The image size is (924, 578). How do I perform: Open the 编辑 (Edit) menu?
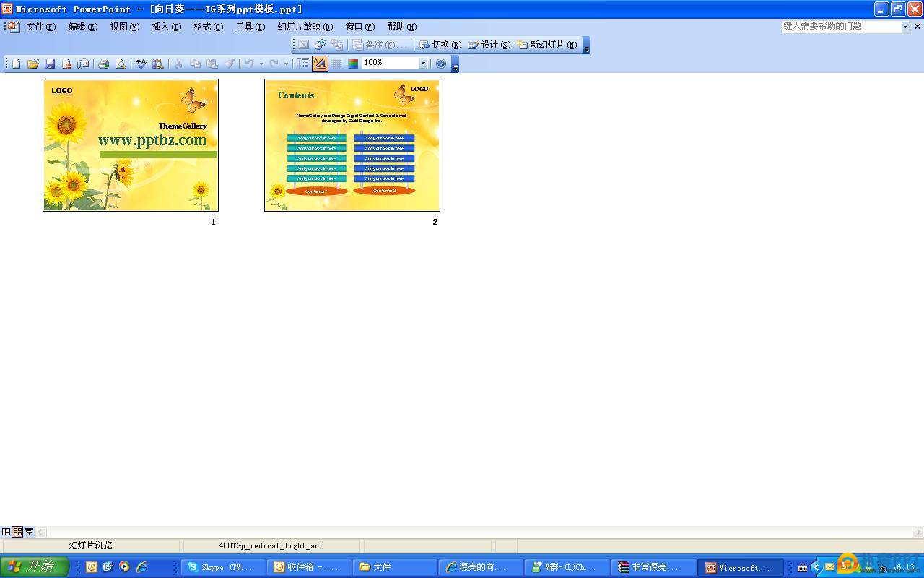pyautogui.click(x=82, y=27)
